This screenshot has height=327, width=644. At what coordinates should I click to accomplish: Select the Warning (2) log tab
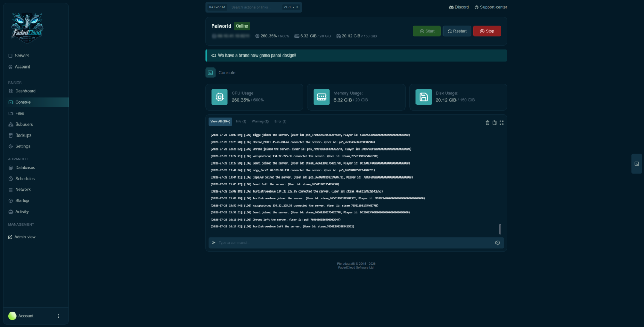click(x=260, y=121)
